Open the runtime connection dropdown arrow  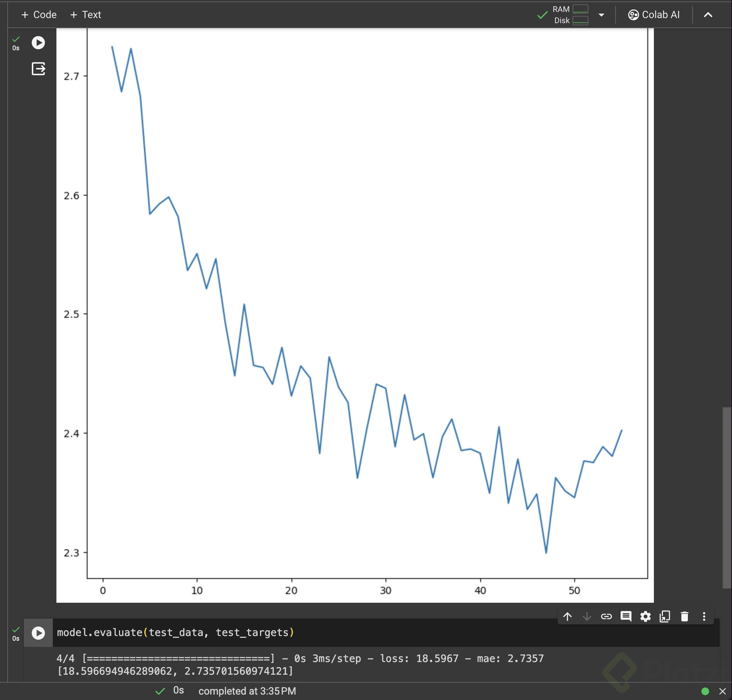point(601,15)
